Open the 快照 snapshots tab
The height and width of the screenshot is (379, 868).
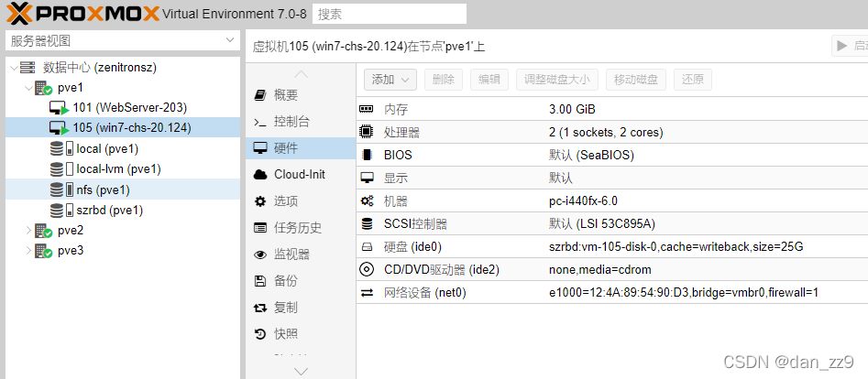click(x=301, y=334)
